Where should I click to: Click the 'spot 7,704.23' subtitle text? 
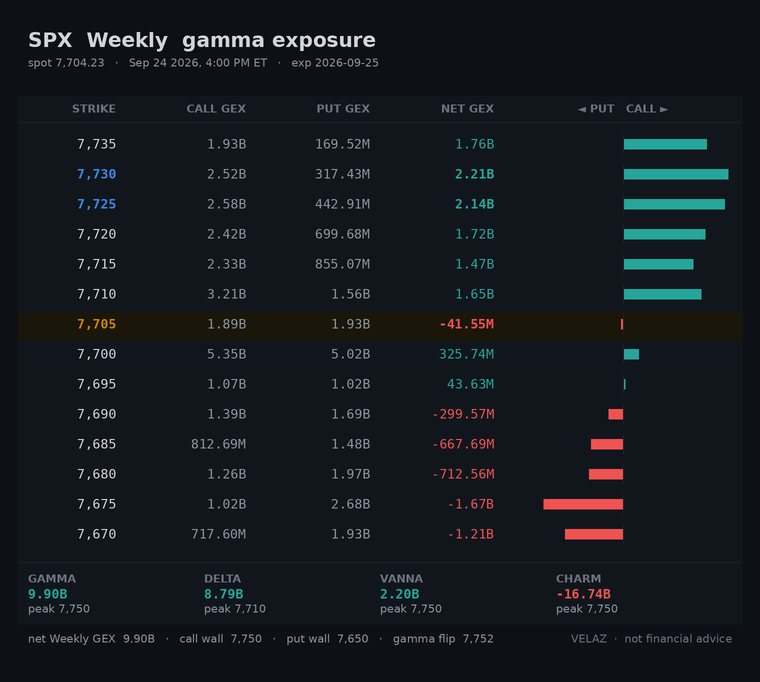point(66,63)
